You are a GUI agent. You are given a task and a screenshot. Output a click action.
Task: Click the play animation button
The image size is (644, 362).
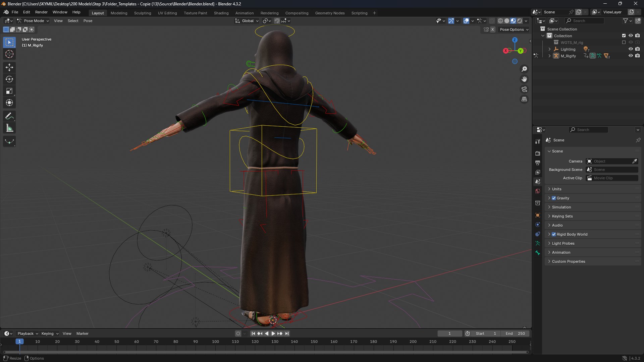click(x=273, y=334)
